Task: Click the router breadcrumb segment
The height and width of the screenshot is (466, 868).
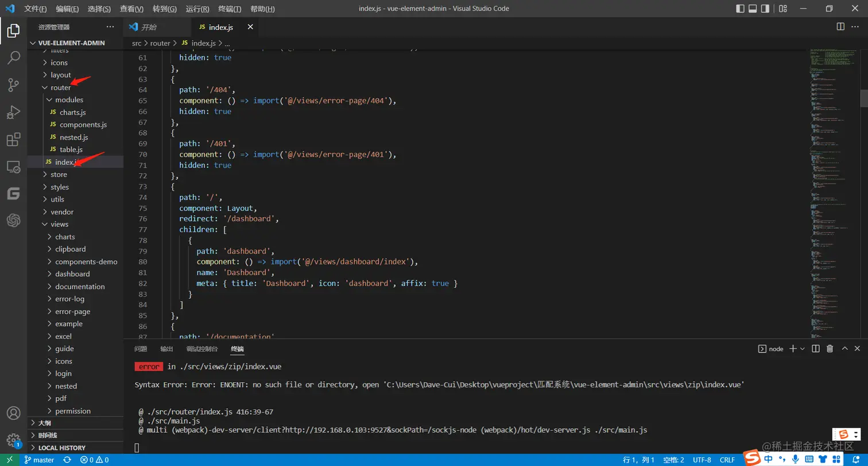Action: pos(160,43)
